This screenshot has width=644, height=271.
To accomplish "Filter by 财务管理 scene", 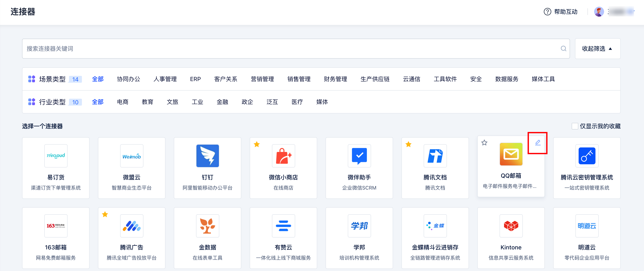I will [335, 79].
